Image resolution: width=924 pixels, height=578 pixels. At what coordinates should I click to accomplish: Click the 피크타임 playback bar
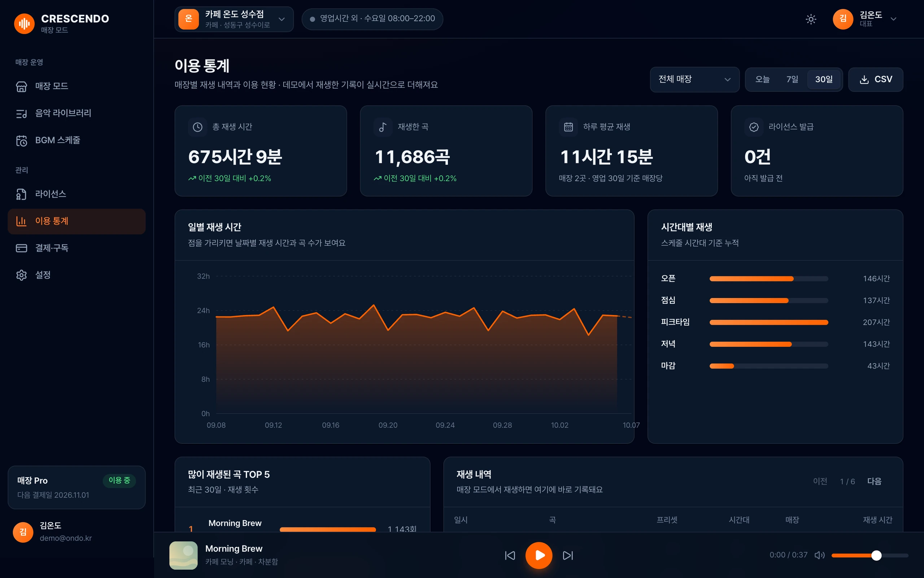(x=768, y=323)
